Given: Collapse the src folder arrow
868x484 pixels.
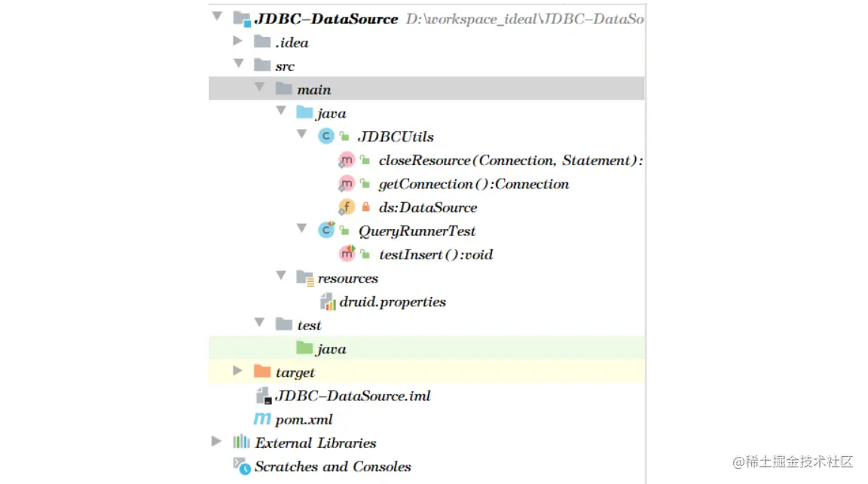Looking at the screenshot, I should click(x=239, y=63).
